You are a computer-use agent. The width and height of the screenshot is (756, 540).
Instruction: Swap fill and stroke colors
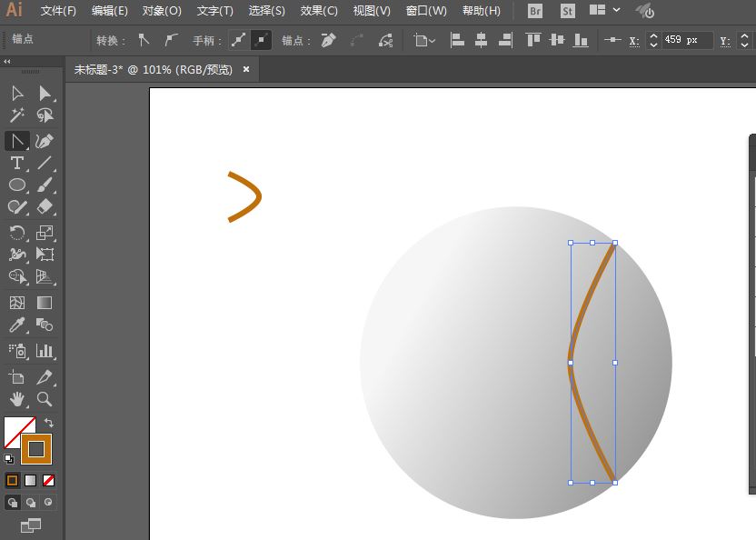49,423
